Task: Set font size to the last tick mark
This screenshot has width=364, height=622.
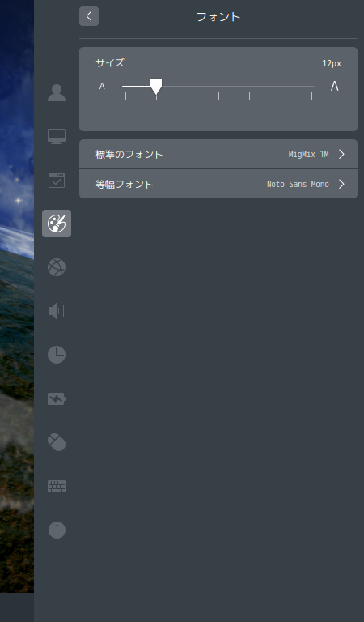Action: click(x=311, y=96)
